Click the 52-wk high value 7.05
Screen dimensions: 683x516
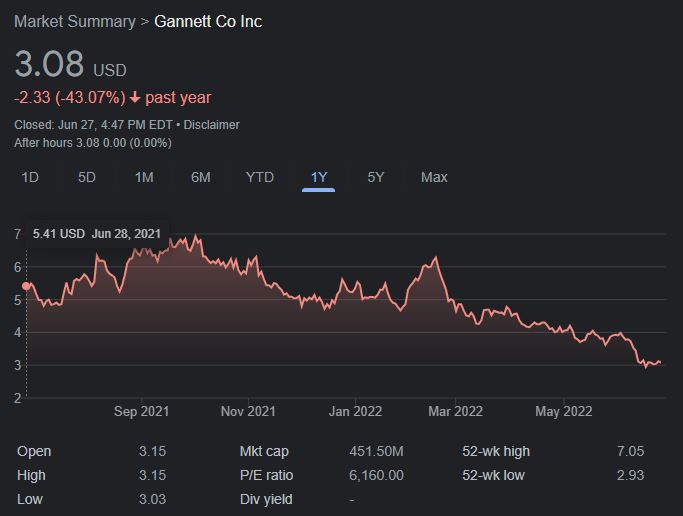[x=631, y=451]
